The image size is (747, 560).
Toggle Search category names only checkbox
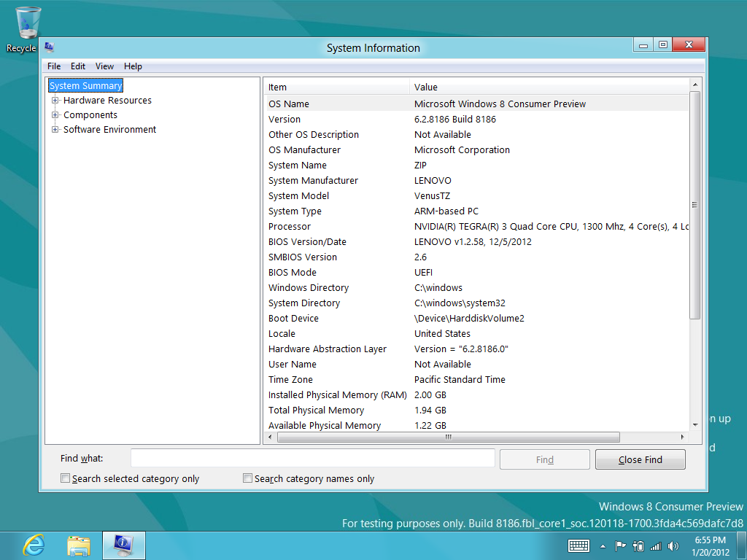click(x=248, y=478)
